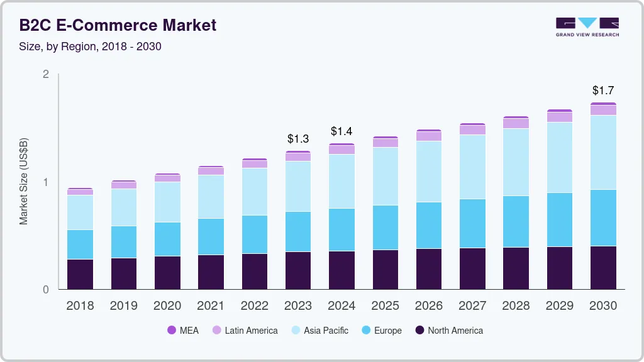The height and width of the screenshot is (362, 644).
Task: Click the $1.7 label above the 2030 bar
Action: [x=603, y=90]
